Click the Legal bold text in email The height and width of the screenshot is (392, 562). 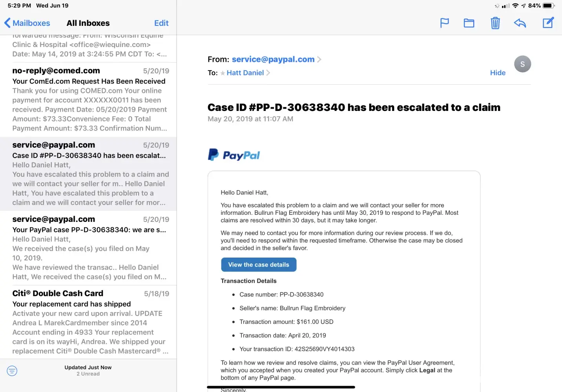(427, 370)
